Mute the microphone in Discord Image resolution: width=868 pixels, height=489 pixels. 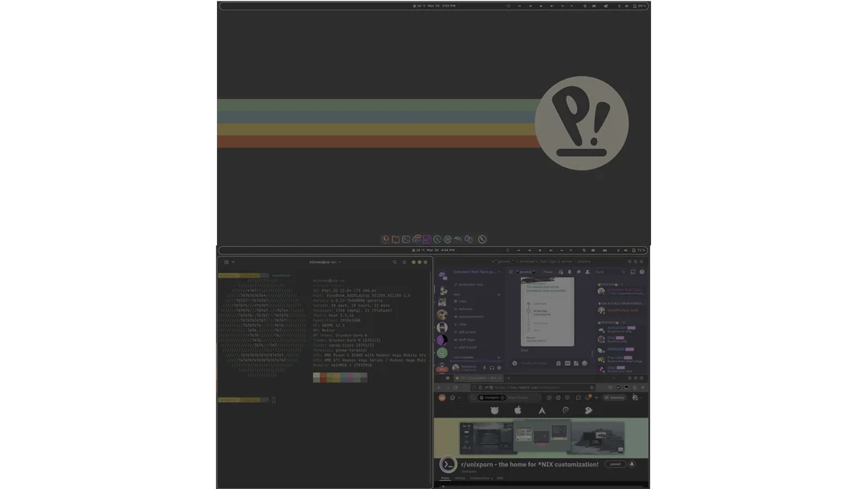(x=485, y=368)
